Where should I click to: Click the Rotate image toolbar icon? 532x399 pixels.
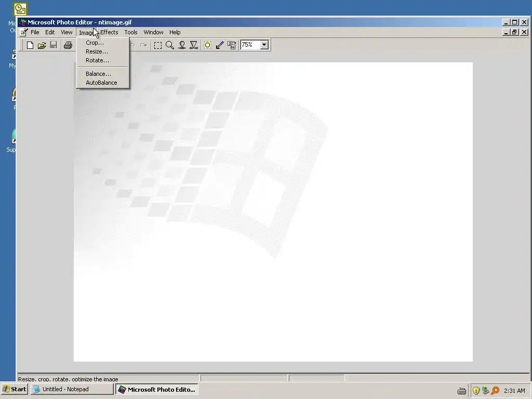pos(232,45)
